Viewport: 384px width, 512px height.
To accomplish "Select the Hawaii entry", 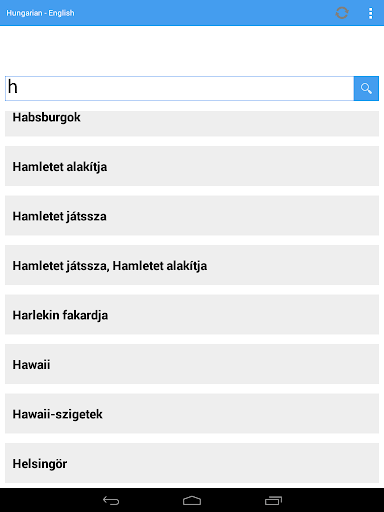I will click(x=192, y=364).
